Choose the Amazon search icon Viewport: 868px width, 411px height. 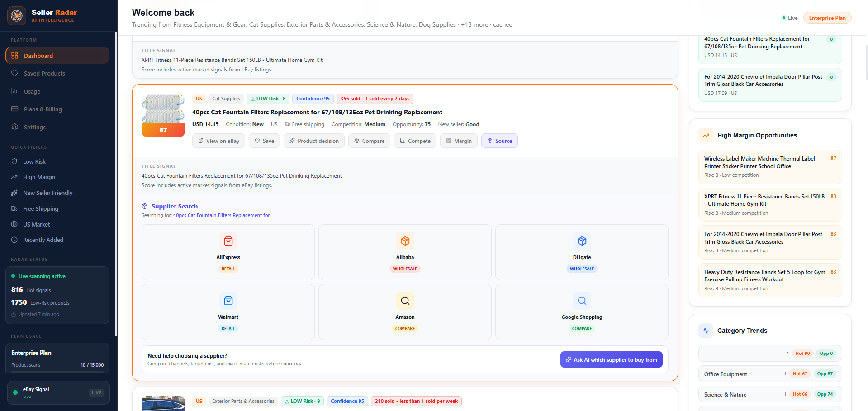click(405, 301)
